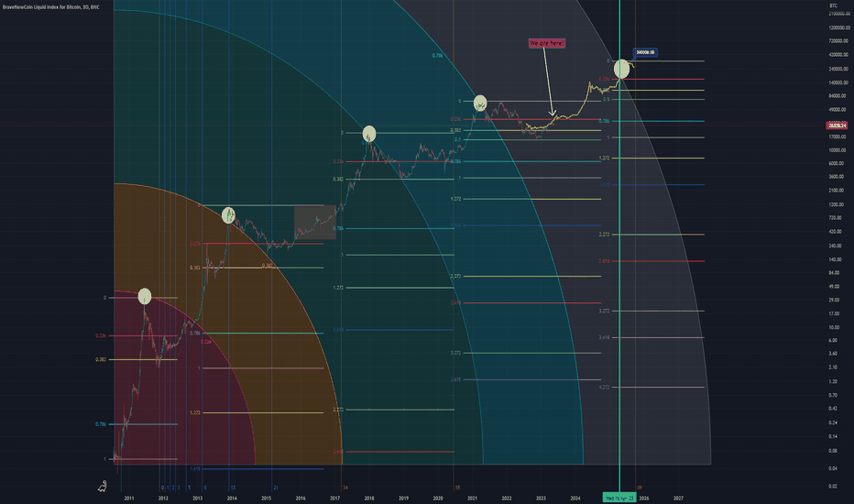Click the 2023 year label on time axis

(541, 498)
